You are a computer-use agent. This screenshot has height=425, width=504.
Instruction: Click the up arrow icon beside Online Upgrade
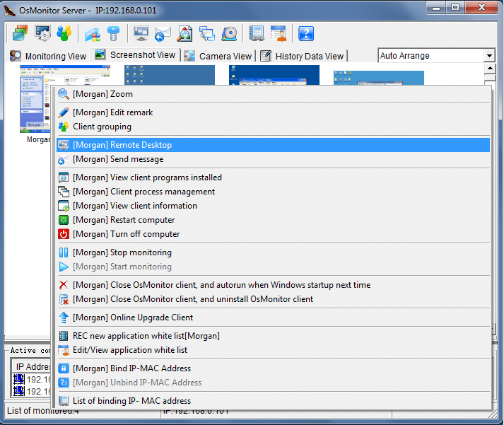pyautogui.click(x=64, y=317)
